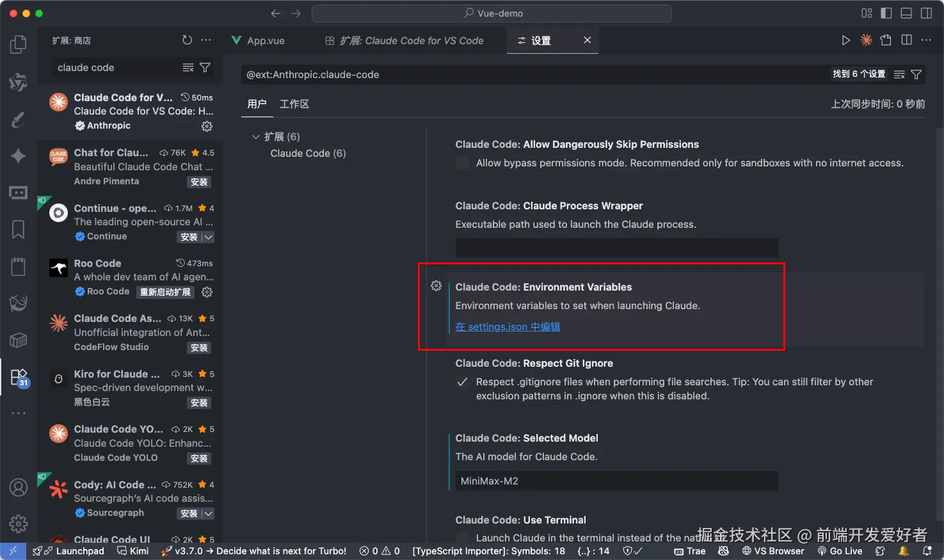
Task: Open the gear menu beside Environment Variables
Action: 436,286
